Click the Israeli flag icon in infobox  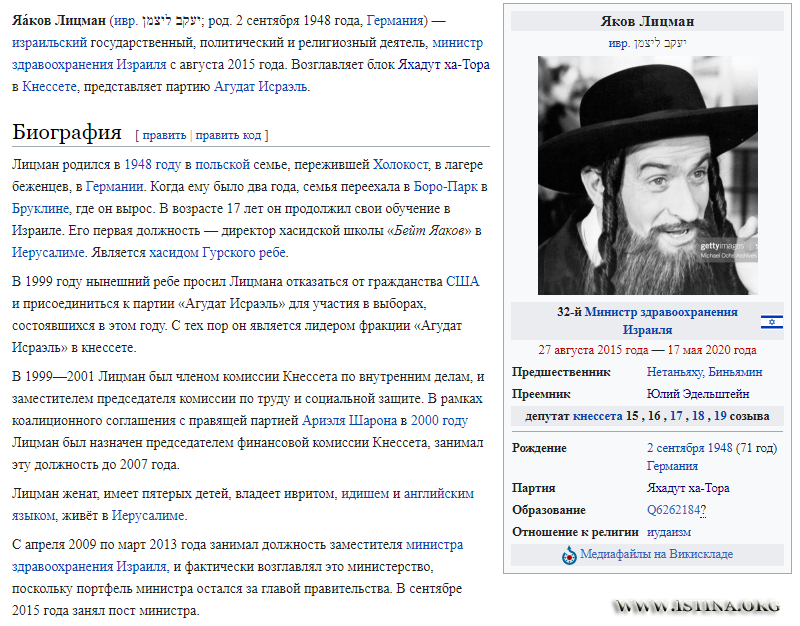click(x=771, y=322)
